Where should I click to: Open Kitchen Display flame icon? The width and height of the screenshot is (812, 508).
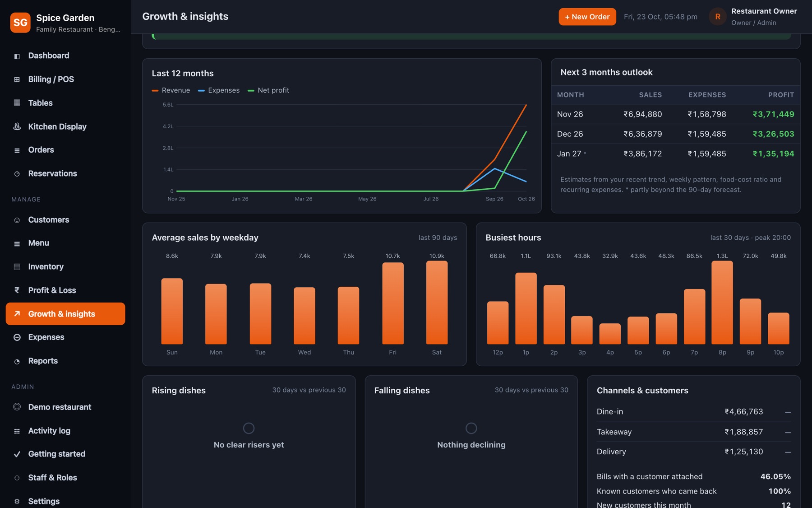pos(17,126)
